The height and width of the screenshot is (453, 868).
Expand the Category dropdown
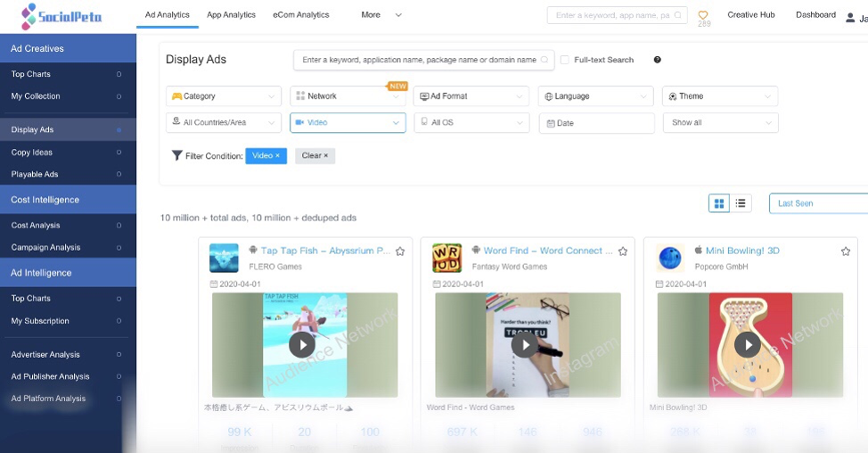224,96
